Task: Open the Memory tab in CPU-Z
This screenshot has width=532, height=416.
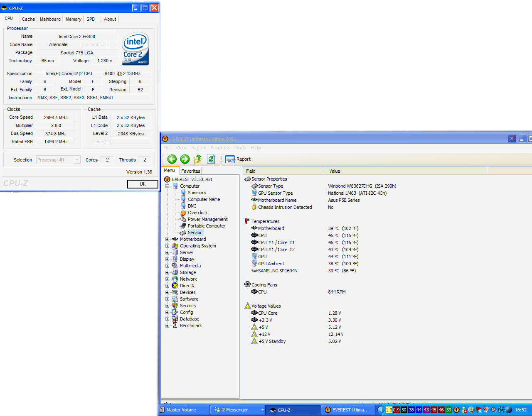Action: pos(73,19)
